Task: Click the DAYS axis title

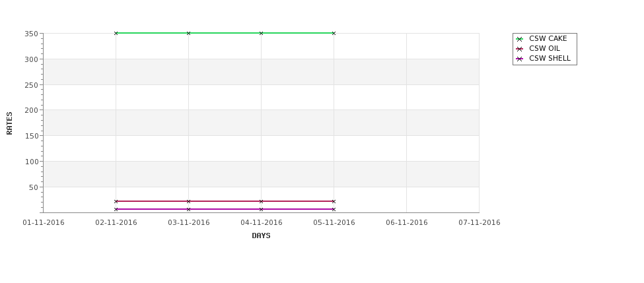Action: tap(261, 236)
